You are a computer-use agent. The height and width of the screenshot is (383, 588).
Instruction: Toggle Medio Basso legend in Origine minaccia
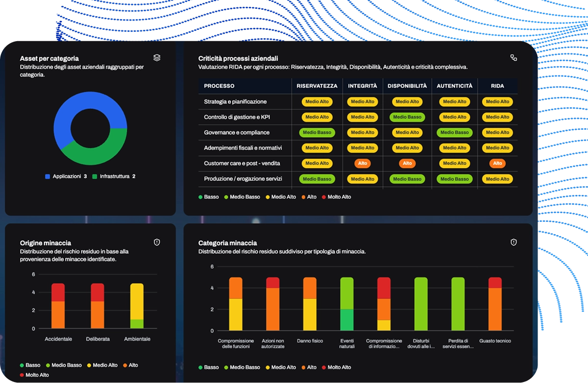click(64, 365)
